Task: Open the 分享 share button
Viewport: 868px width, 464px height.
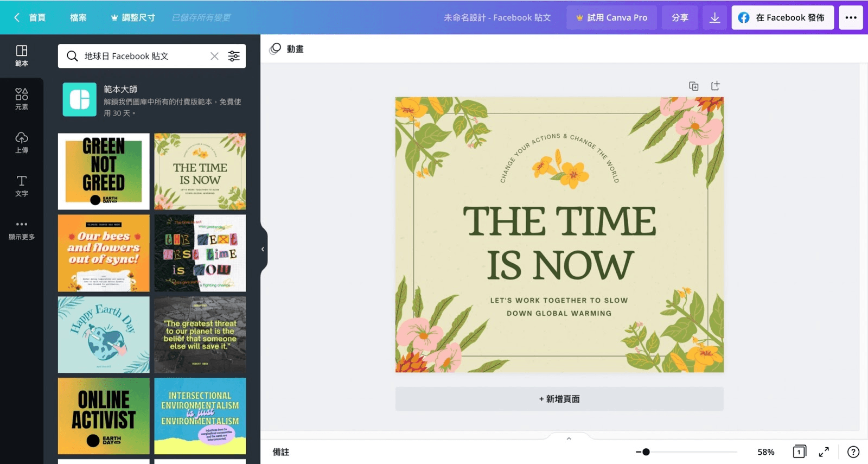Action: (680, 17)
